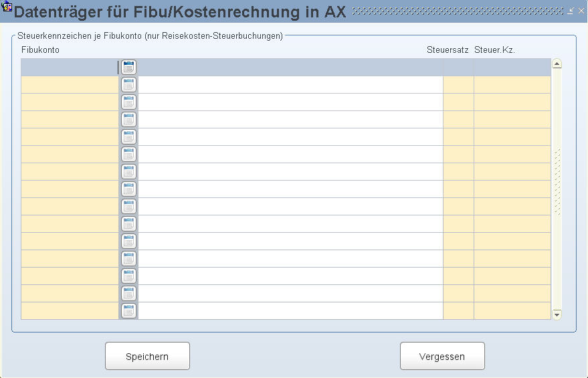Open the lookup icon in seventh row
Image resolution: width=588 pixels, height=378 pixels.
128,172
